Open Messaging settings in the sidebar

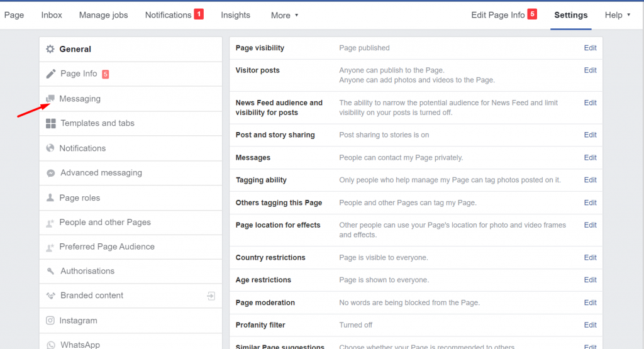131,99
